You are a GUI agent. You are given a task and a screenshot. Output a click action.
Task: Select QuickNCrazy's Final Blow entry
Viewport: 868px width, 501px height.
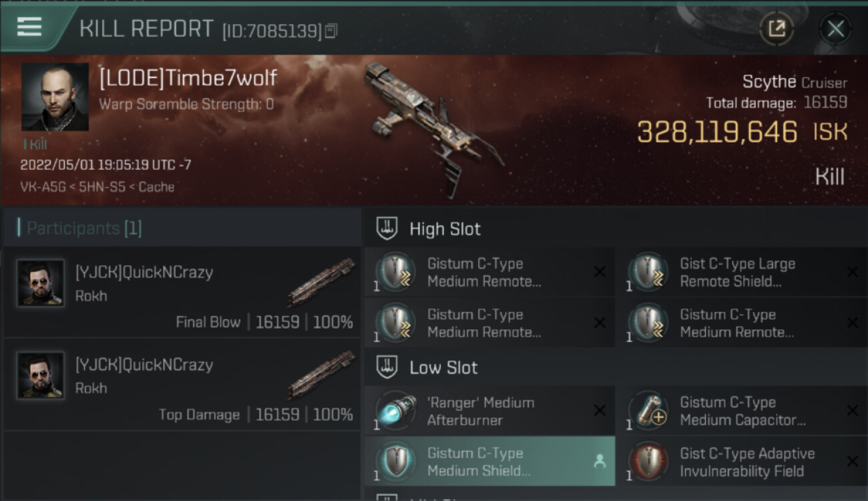click(182, 292)
